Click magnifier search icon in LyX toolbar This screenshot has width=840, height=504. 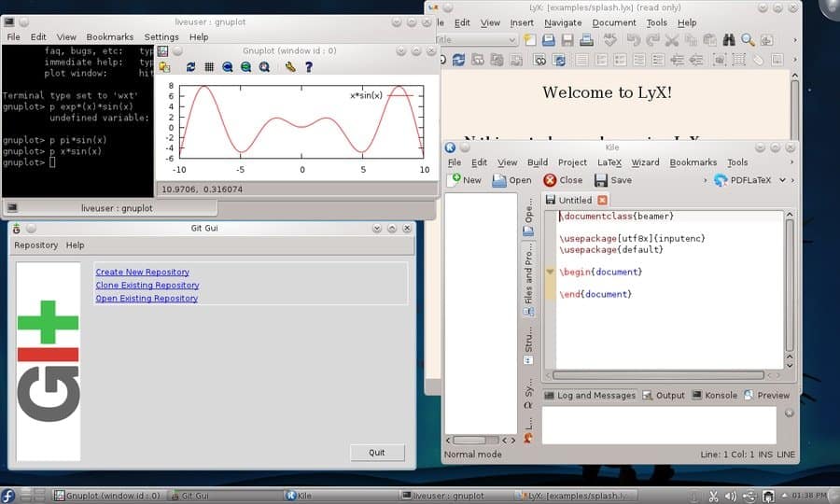coord(748,39)
